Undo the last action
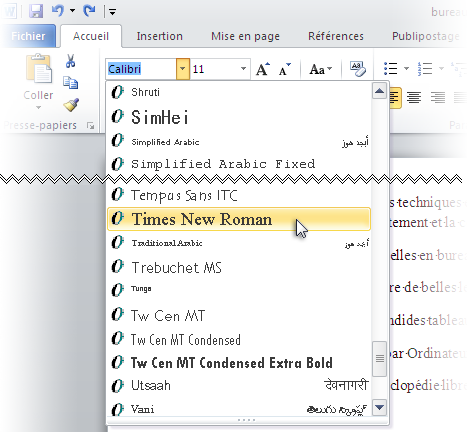This screenshot has height=432, width=467. click(x=58, y=11)
